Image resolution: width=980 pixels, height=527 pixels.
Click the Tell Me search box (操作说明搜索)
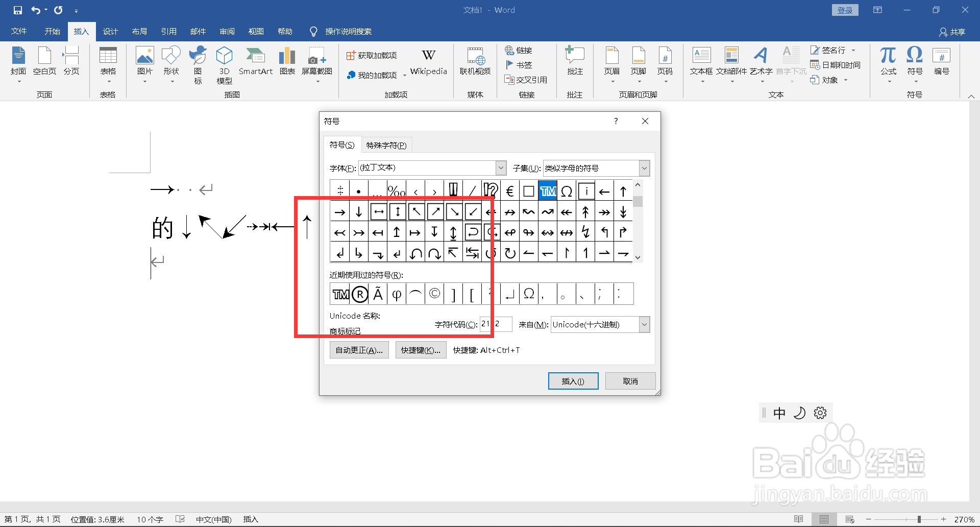348,32
